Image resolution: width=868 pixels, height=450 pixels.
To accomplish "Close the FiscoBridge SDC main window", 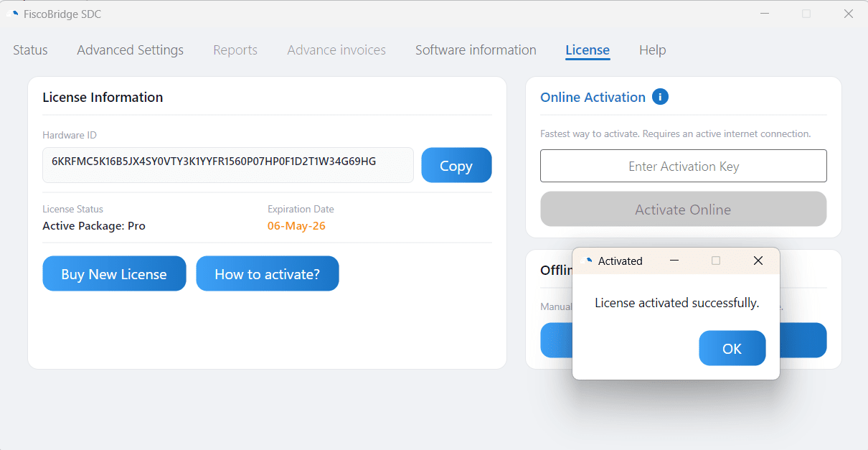I will (x=848, y=14).
